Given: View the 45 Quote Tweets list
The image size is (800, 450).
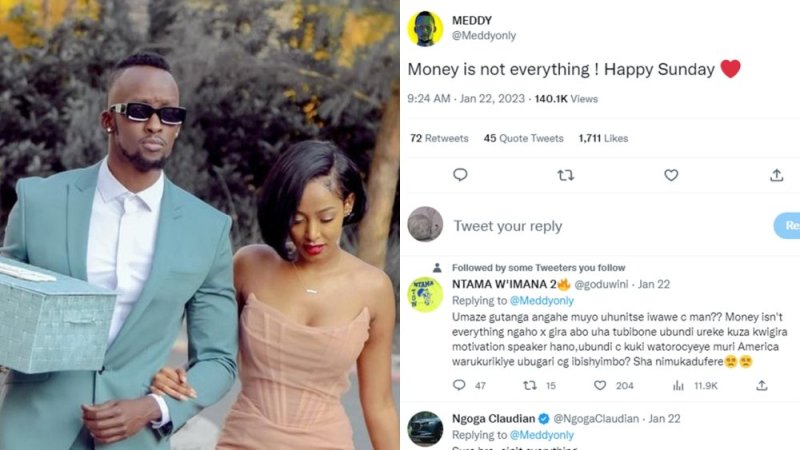Looking at the screenshot, I should click(x=524, y=138).
